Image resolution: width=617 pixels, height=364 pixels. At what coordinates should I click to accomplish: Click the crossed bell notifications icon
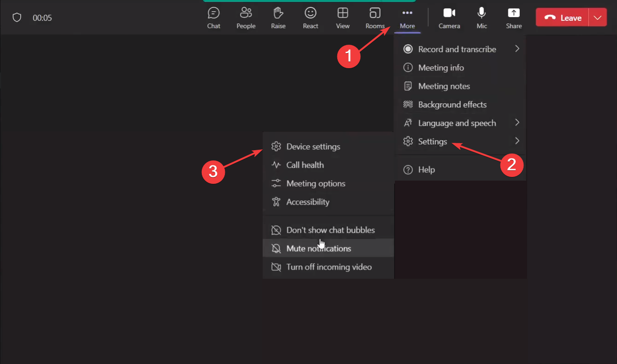276,248
